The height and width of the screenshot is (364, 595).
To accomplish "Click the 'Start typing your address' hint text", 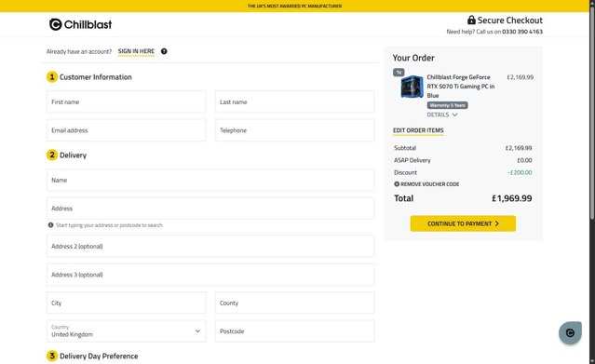I will pos(109,225).
